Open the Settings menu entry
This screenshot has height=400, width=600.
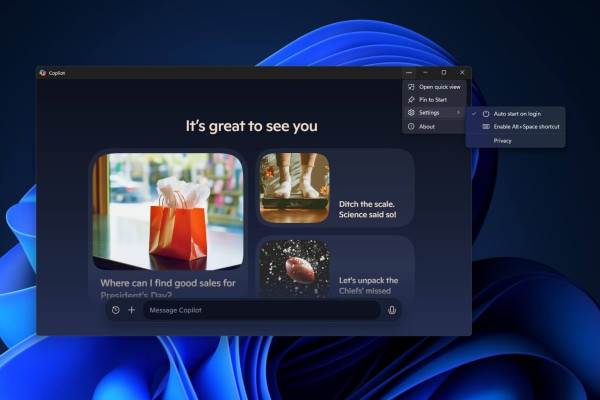click(434, 113)
